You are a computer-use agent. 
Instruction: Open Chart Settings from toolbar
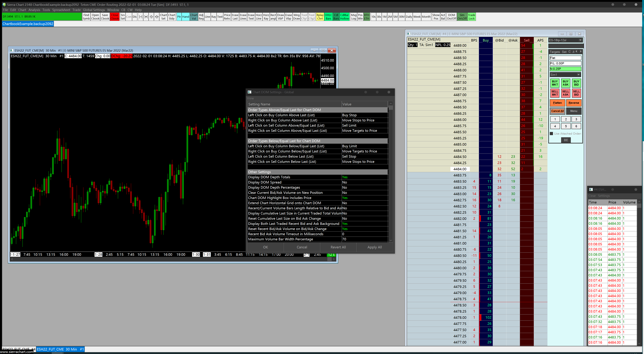point(163,17)
